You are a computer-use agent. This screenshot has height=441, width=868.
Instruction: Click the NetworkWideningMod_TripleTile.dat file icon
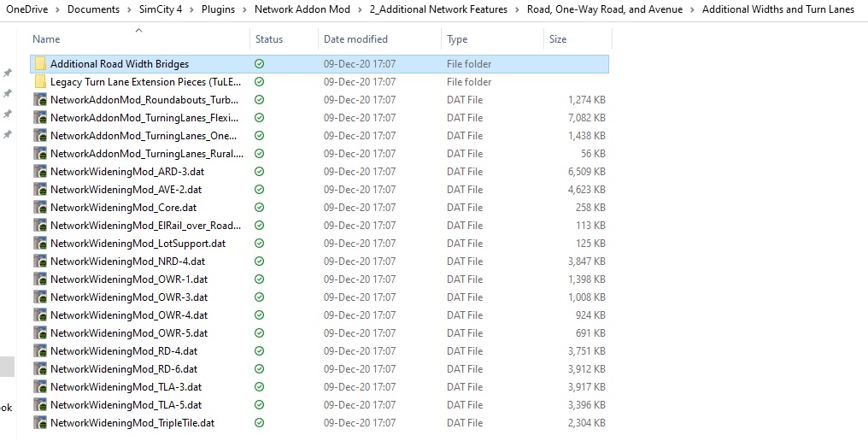click(x=40, y=423)
